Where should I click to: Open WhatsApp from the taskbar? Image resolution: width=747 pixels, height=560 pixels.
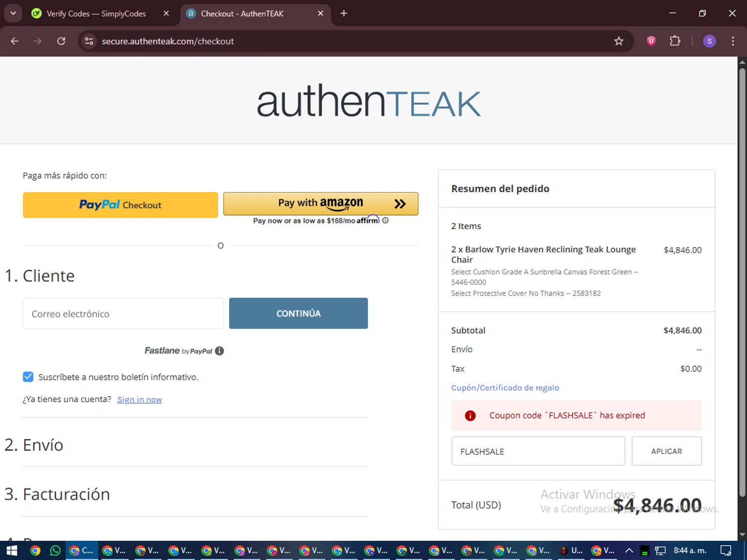[55, 551]
